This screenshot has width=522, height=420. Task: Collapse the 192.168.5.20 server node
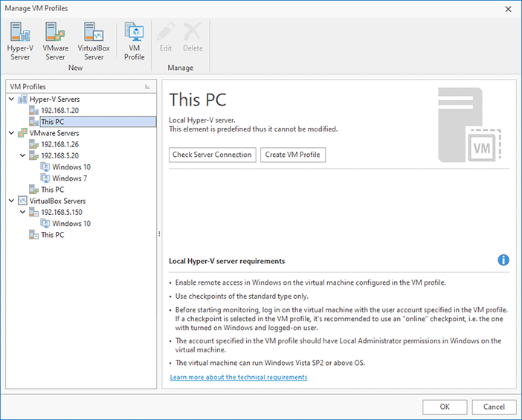point(22,155)
